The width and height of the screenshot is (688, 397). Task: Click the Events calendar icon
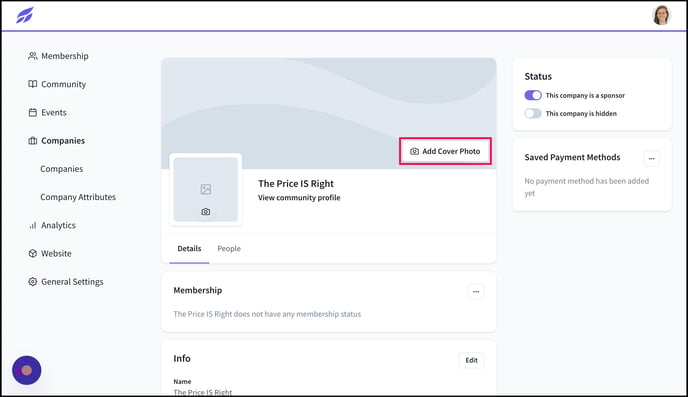(x=32, y=113)
